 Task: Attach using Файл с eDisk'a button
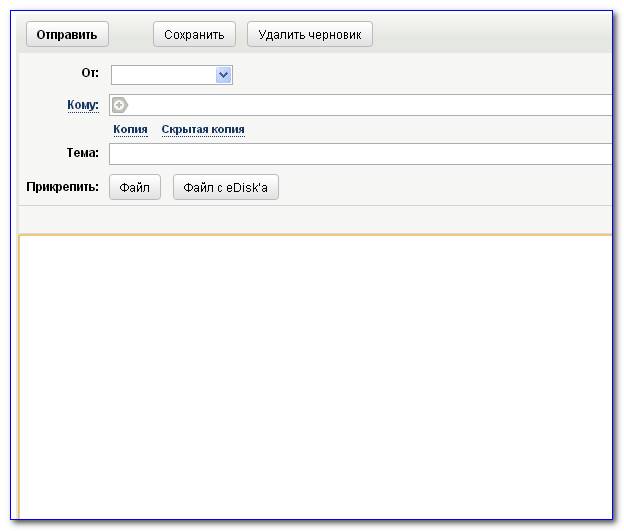226,187
